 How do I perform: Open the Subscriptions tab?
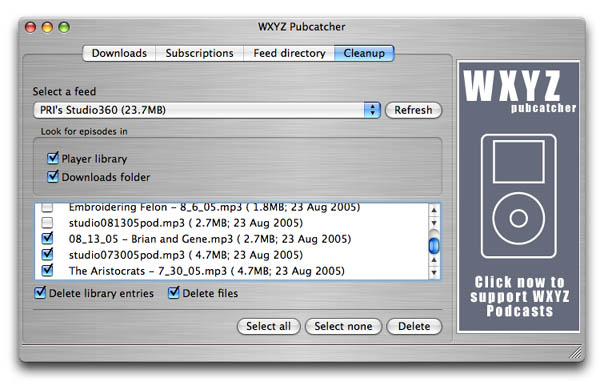tap(199, 53)
